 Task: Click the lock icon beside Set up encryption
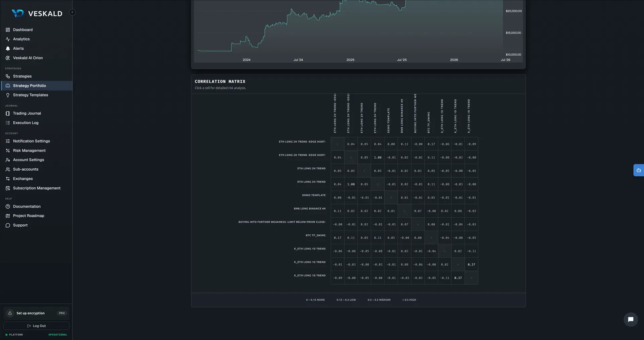(10, 313)
